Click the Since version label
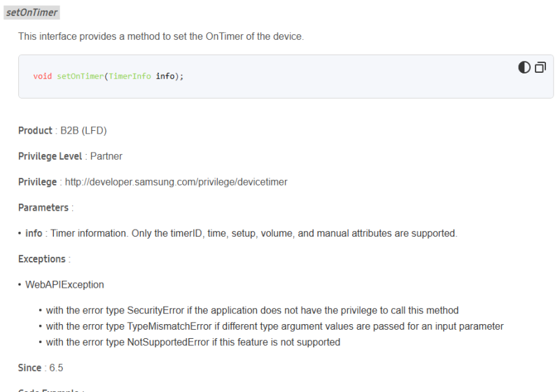Screen dimensions: 560x392 (x=31, y=367)
